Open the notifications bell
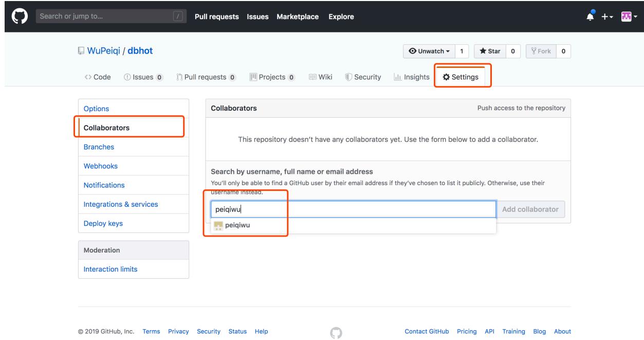This screenshot has height=340, width=644. point(590,16)
